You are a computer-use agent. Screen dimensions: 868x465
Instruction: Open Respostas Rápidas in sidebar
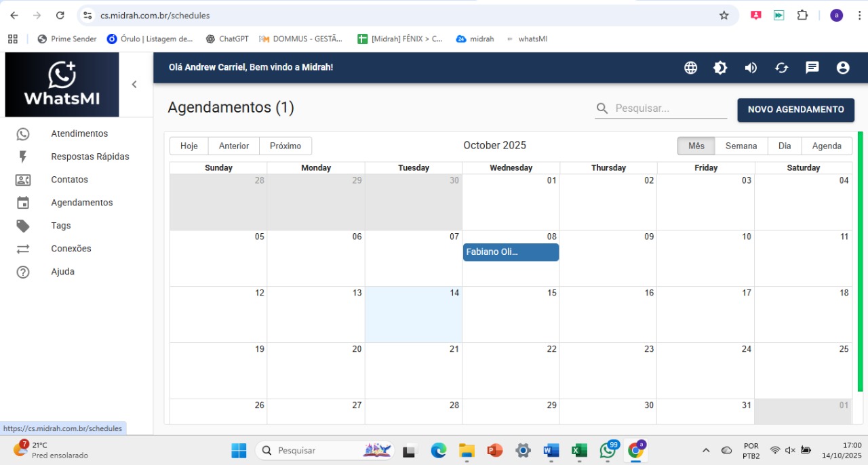pos(90,157)
